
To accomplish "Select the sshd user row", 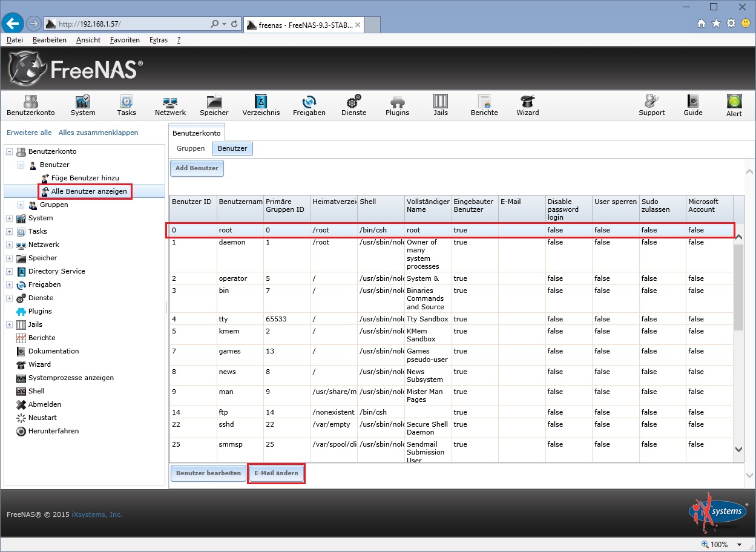I will [x=451, y=428].
